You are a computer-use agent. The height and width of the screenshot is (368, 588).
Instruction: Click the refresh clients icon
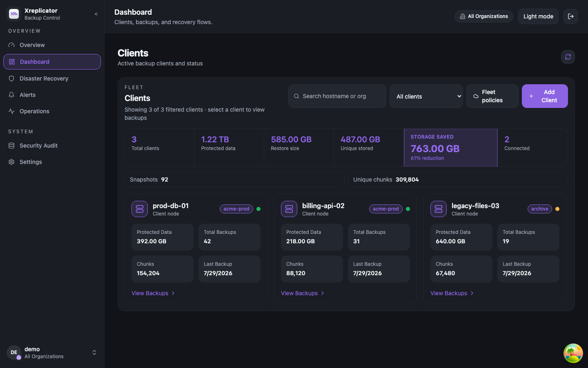click(x=568, y=57)
